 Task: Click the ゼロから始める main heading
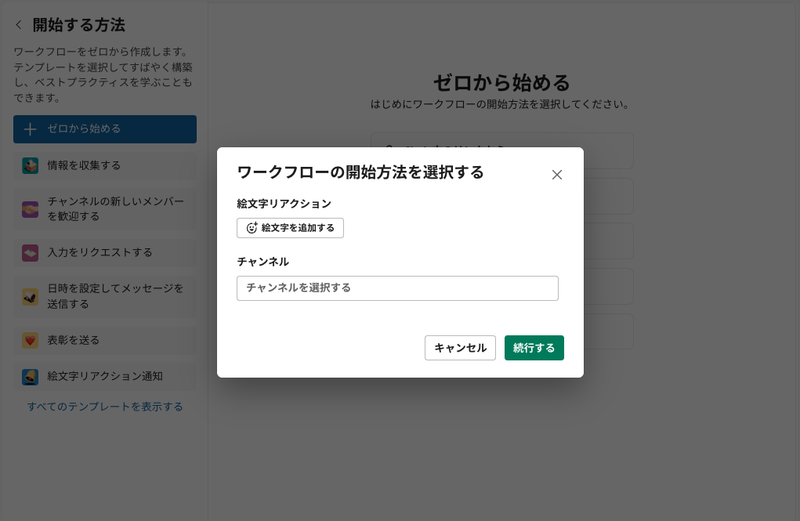tap(502, 82)
